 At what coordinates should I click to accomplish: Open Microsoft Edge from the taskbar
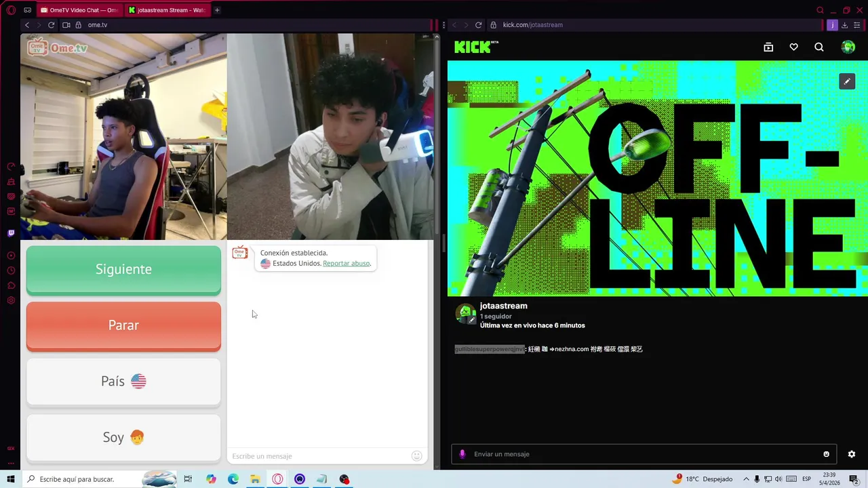coord(233,479)
